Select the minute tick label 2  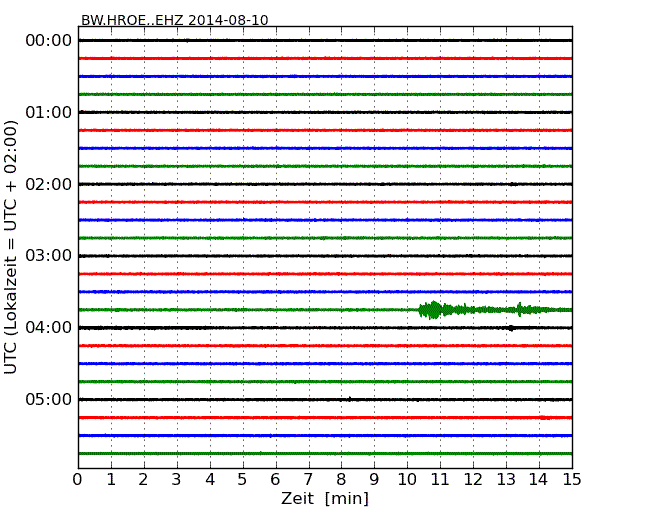pyautogui.click(x=143, y=480)
